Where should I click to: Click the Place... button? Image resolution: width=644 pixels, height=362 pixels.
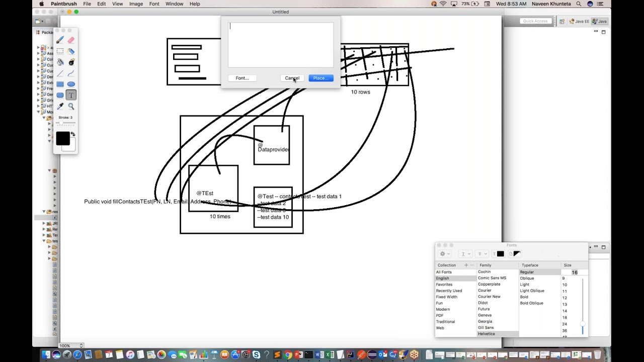pos(321,78)
